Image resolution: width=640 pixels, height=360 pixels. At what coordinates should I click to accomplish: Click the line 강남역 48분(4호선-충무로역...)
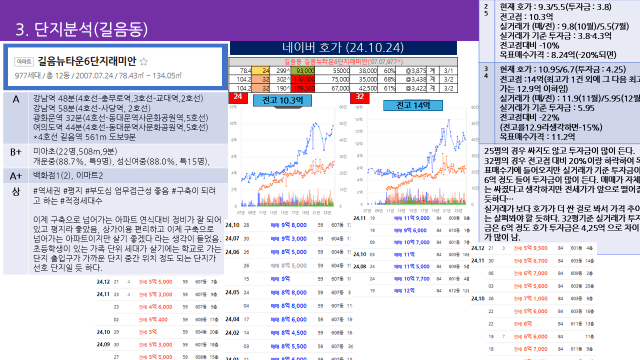pos(118,98)
